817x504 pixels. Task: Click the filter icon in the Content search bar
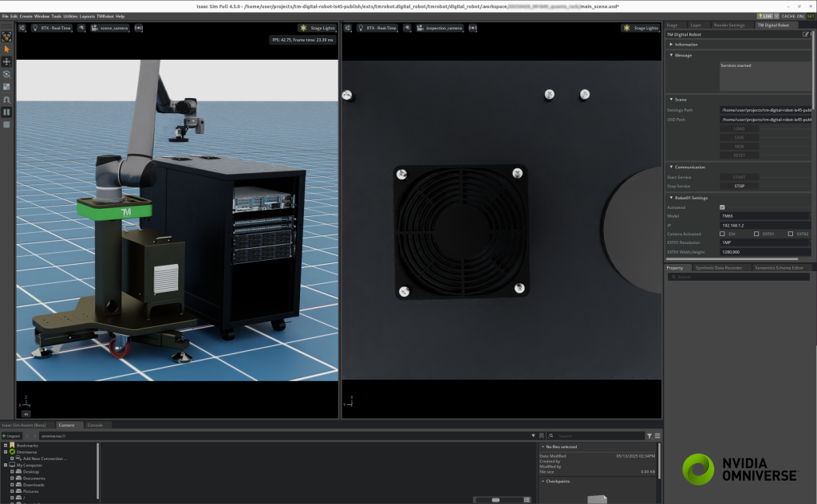(649, 436)
